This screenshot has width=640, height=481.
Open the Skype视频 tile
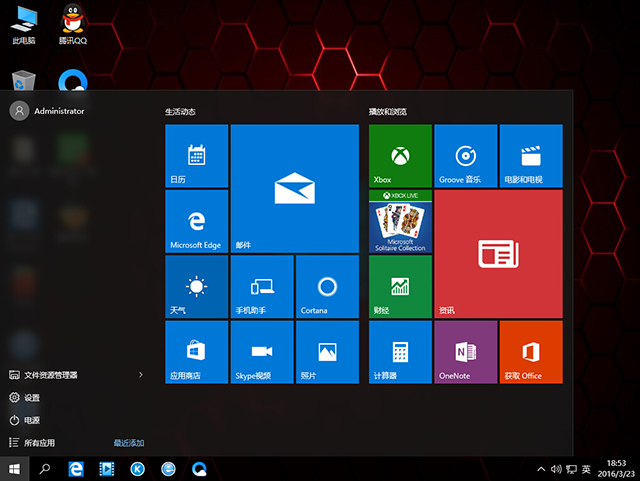click(x=261, y=351)
